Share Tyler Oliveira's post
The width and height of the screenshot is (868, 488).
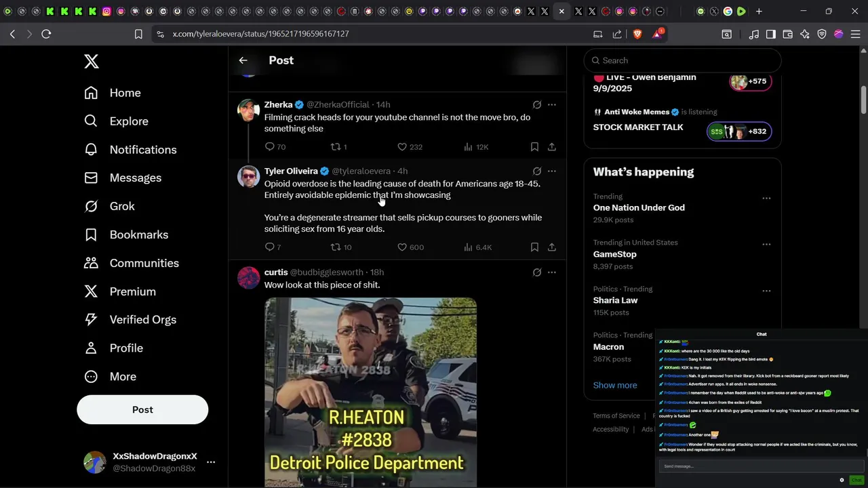tap(552, 247)
